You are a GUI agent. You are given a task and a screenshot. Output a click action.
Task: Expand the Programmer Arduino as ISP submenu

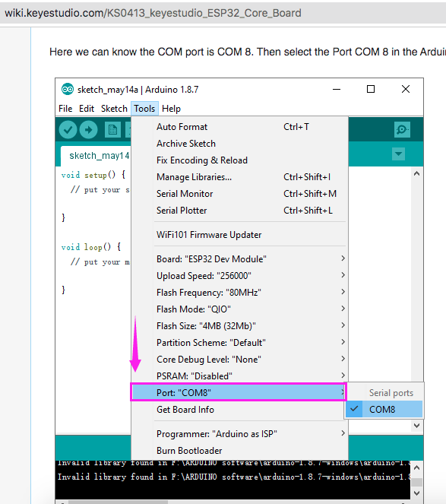point(239,433)
